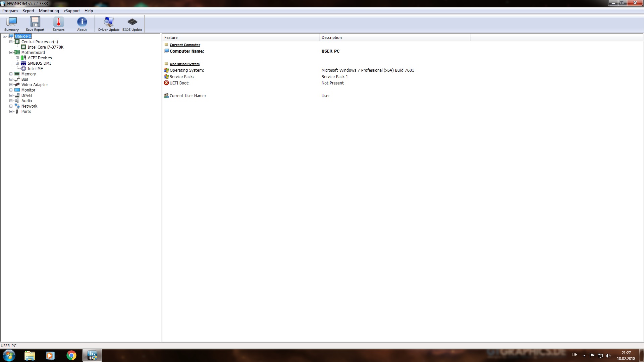Image resolution: width=644 pixels, height=362 pixels.
Task: Select Intel ME tree item
Action: point(35,69)
